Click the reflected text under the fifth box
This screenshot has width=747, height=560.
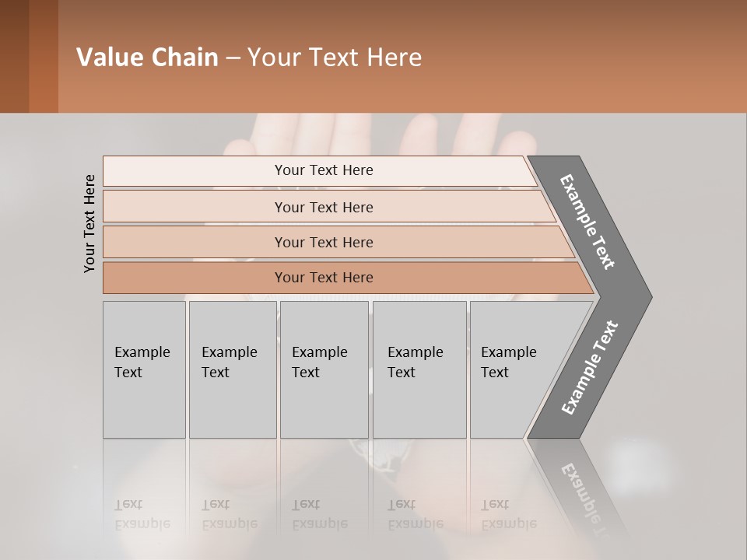(507, 514)
